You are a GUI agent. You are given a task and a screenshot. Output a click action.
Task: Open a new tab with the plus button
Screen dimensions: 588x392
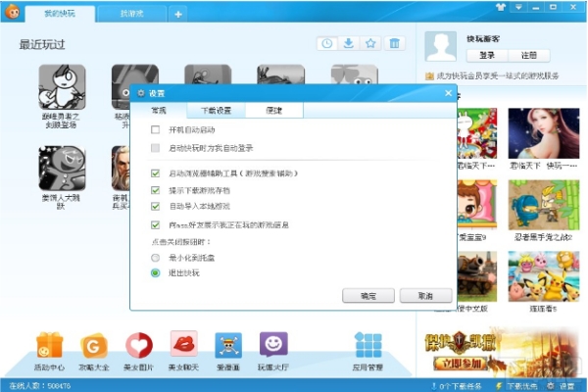(x=178, y=15)
